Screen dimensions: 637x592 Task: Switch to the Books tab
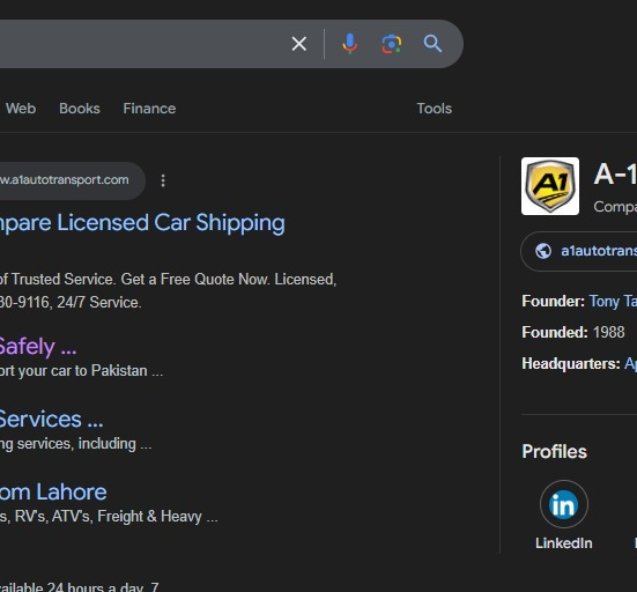(79, 108)
